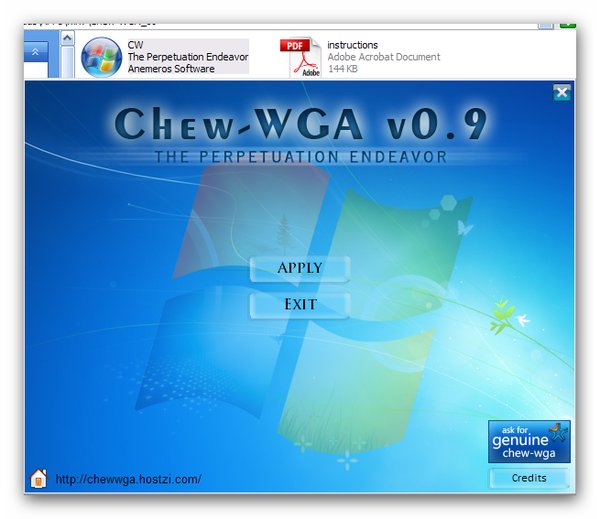Click the 'instructions' file name
This screenshot has height=519, width=600.
352,45
